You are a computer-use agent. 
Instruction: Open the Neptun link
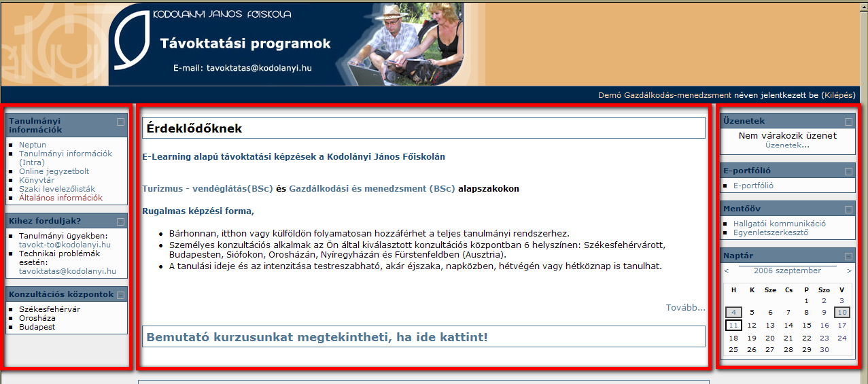[x=33, y=145]
